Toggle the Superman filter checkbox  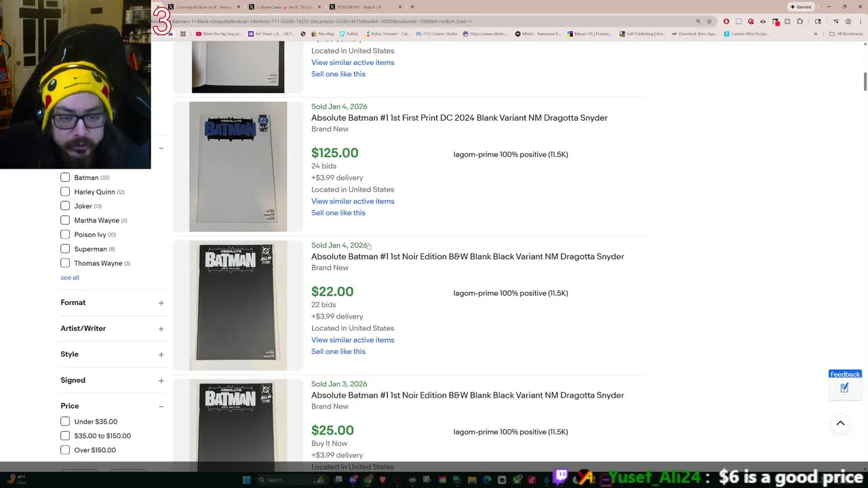[x=65, y=249]
